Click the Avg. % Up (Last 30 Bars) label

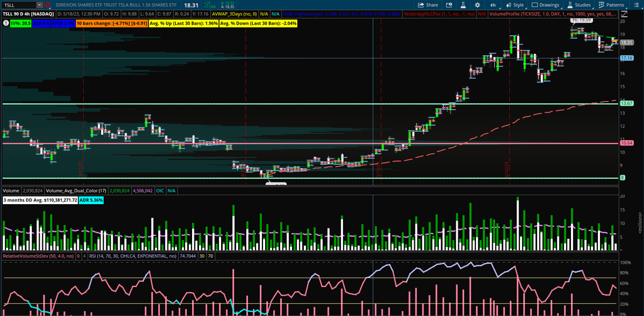click(x=183, y=24)
